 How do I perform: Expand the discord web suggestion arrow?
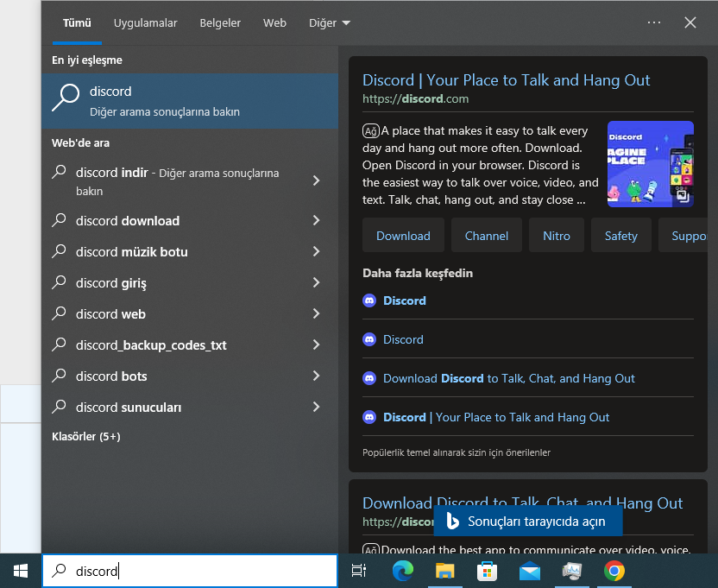click(x=316, y=313)
